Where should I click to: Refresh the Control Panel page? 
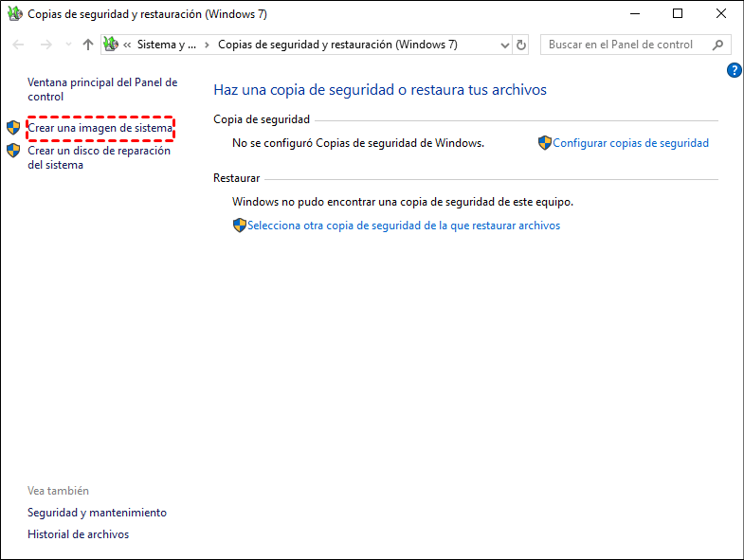(x=521, y=45)
